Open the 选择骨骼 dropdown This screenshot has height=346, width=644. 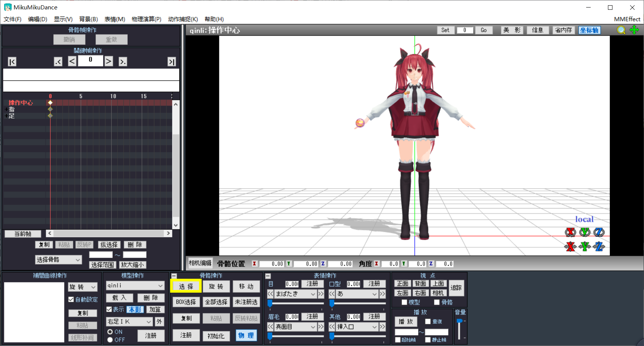click(58, 260)
